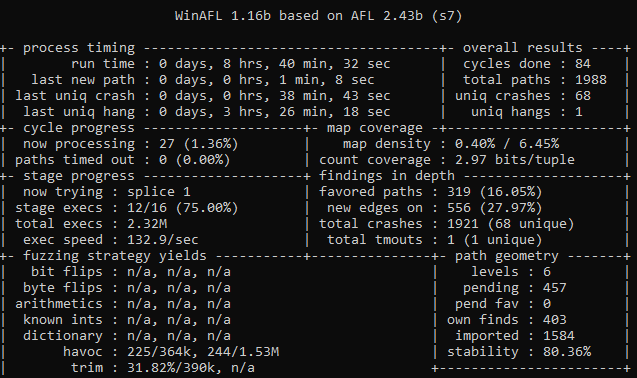This screenshot has width=637, height=378.
Task: Select the 'findings in depth' section header
Action: [387, 176]
